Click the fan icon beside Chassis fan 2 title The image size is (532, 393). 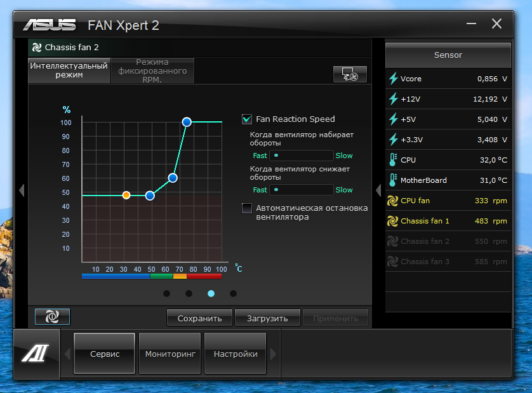pos(37,48)
